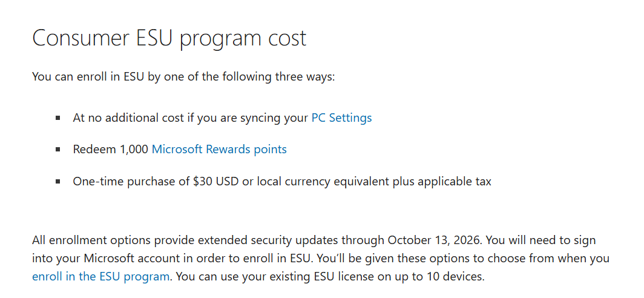Click the word Redeem
644x298 pixels.
[94, 149]
